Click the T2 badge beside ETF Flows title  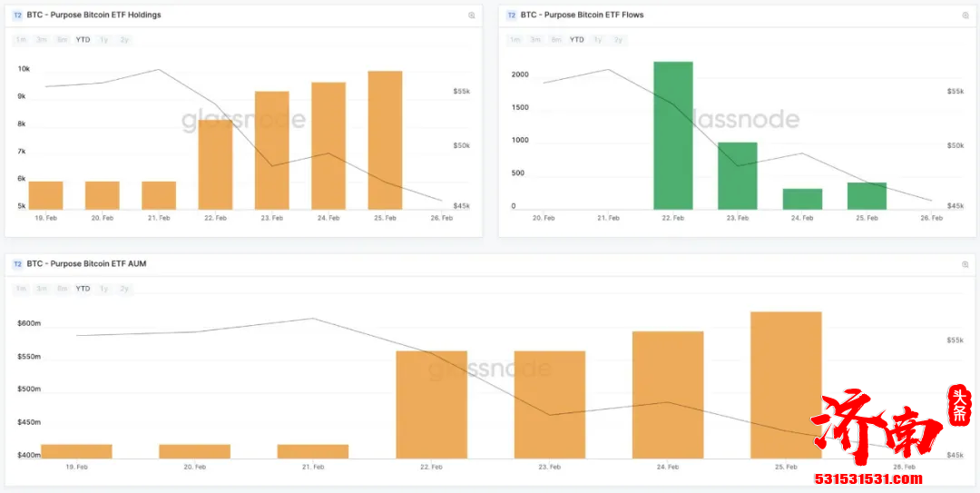[511, 15]
